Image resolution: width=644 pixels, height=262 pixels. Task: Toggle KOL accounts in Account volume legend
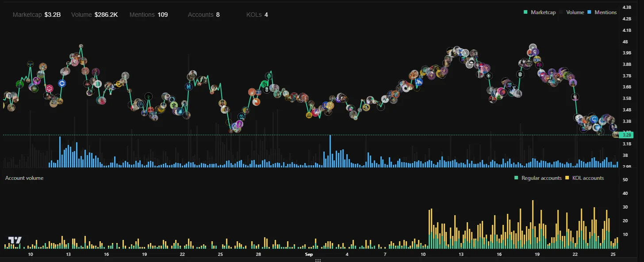pos(585,178)
